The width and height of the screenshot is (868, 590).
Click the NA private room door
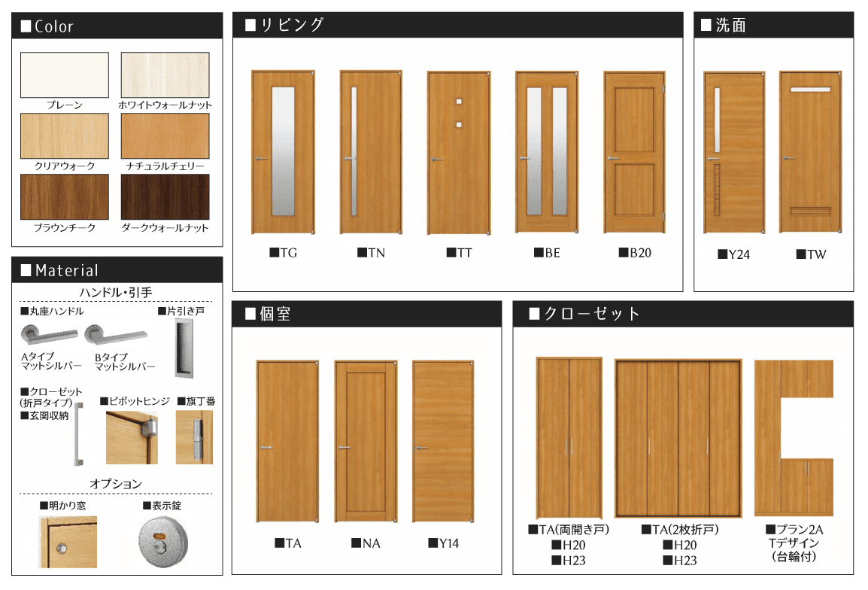pos(366,441)
